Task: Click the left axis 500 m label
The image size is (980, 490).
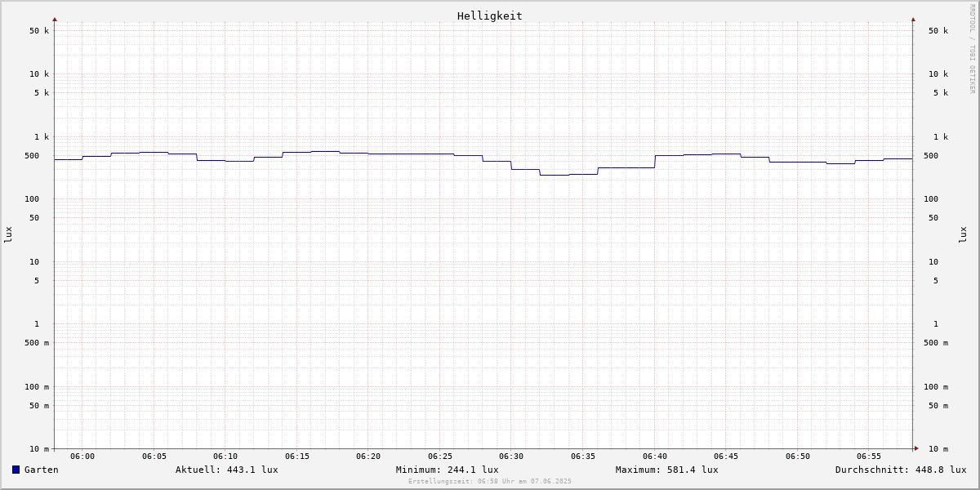Action: (x=37, y=343)
